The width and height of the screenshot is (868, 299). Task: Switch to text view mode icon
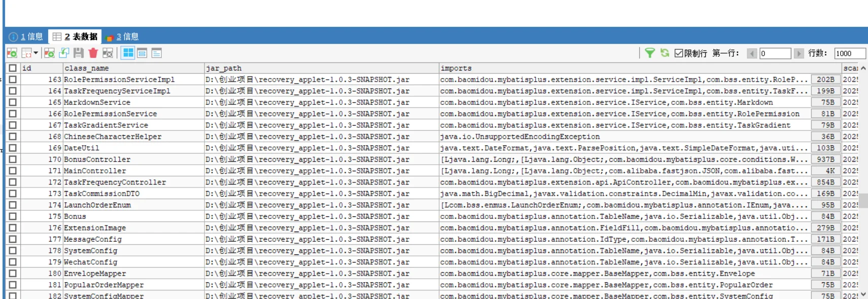(157, 53)
